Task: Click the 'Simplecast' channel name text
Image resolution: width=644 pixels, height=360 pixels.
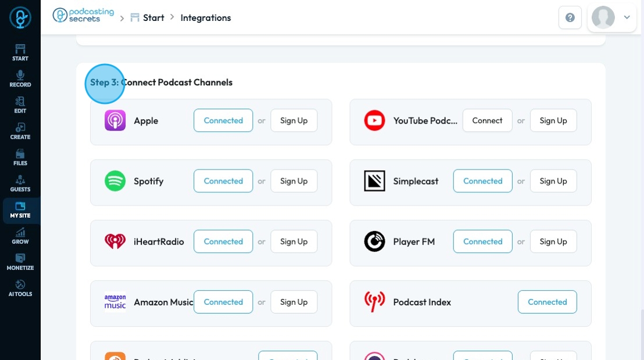Action: click(416, 181)
